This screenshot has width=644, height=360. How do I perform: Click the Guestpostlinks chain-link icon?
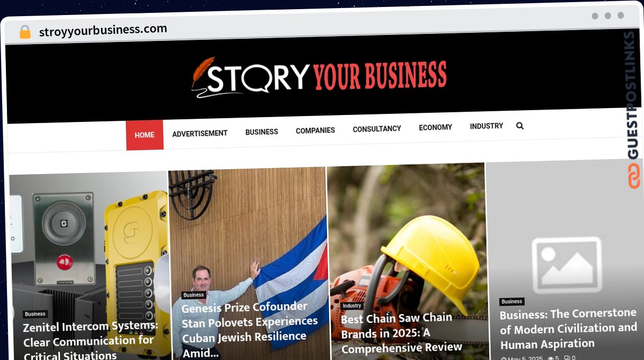click(x=634, y=175)
